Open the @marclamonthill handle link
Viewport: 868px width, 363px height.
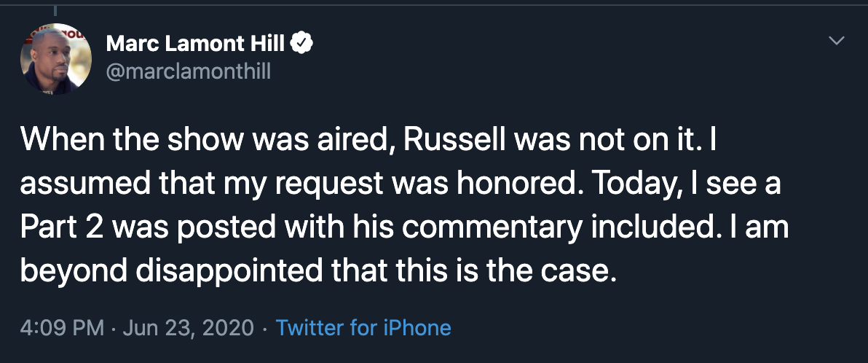[x=189, y=72]
